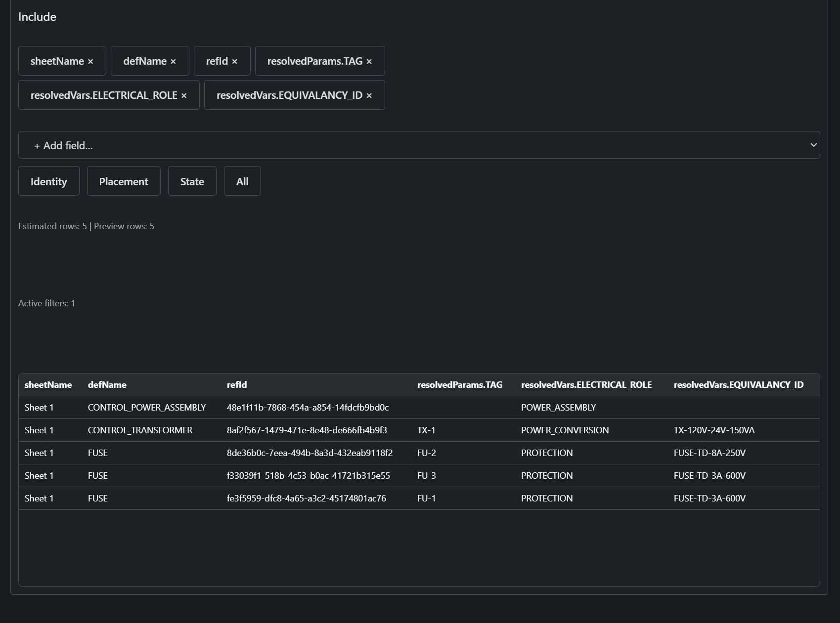This screenshot has height=623, width=840.
Task: Click the resolvedVars.EQUIVALANCY_ID column header
Action: (x=739, y=385)
